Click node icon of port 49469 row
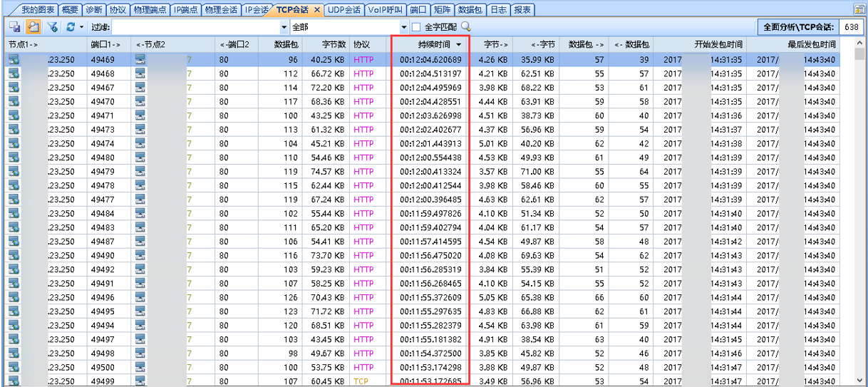868x387 pixels. pos(14,60)
